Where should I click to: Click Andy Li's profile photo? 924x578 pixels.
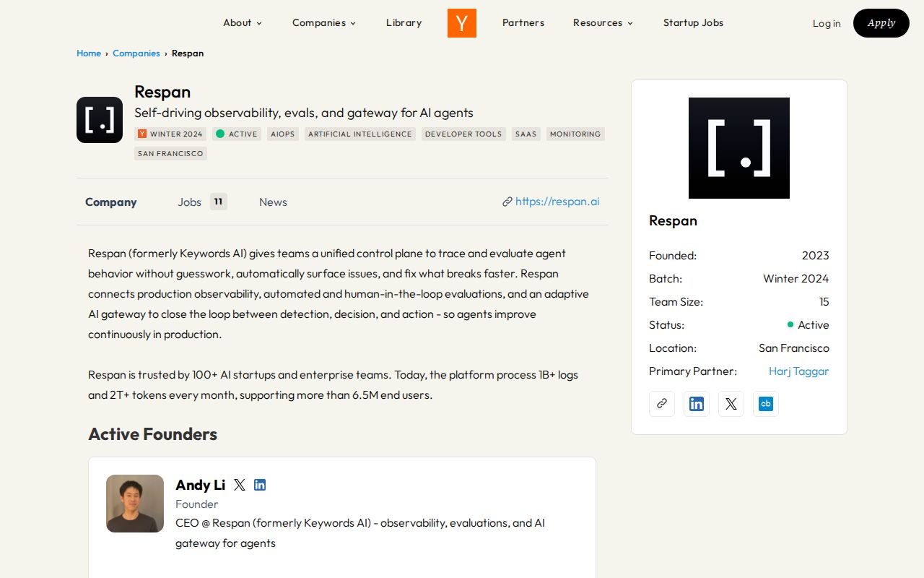pyautogui.click(x=135, y=504)
